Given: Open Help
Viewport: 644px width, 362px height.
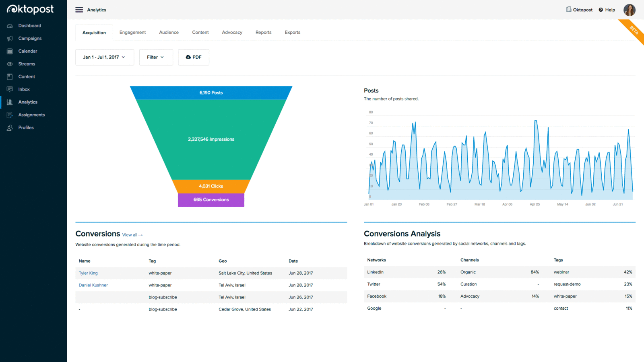Looking at the screenshot, I should (607, 10).
